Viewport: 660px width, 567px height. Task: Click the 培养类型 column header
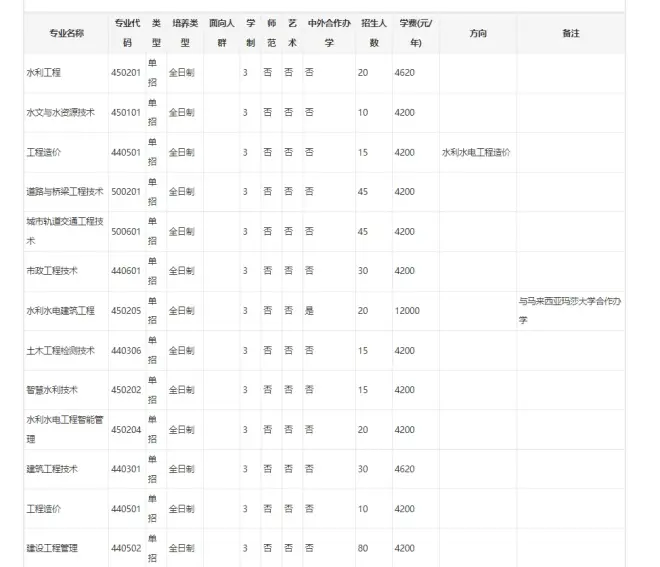(x=184, y=33)
